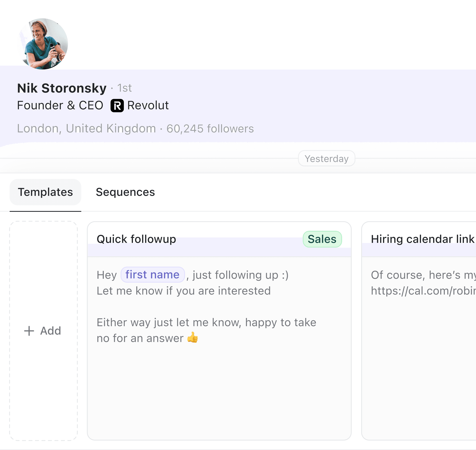This screenshot has height=450, width=476.
Task: Click the Sales tag on Quick followup
Action: coord(322,239)
